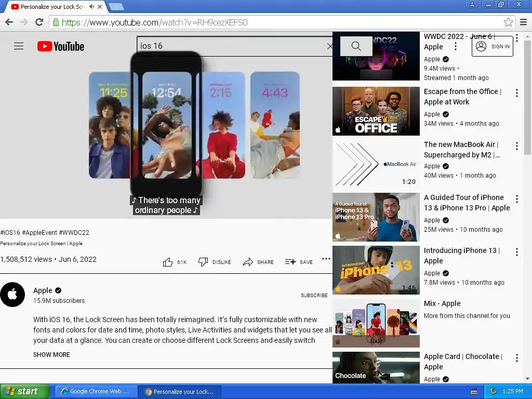The image size is (532, 399).
Task: Click the YouTube search magnifier button
Action: (356, 46)
